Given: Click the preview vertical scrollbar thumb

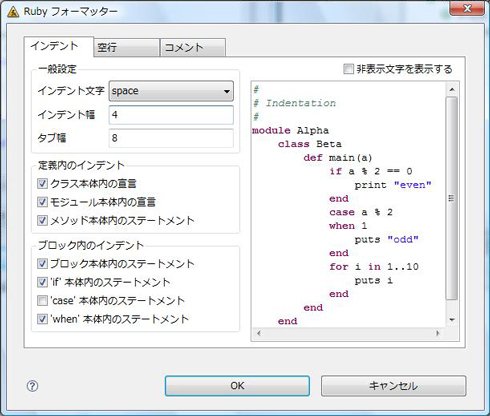Looking at the screenshot, I should pos(452,199).
